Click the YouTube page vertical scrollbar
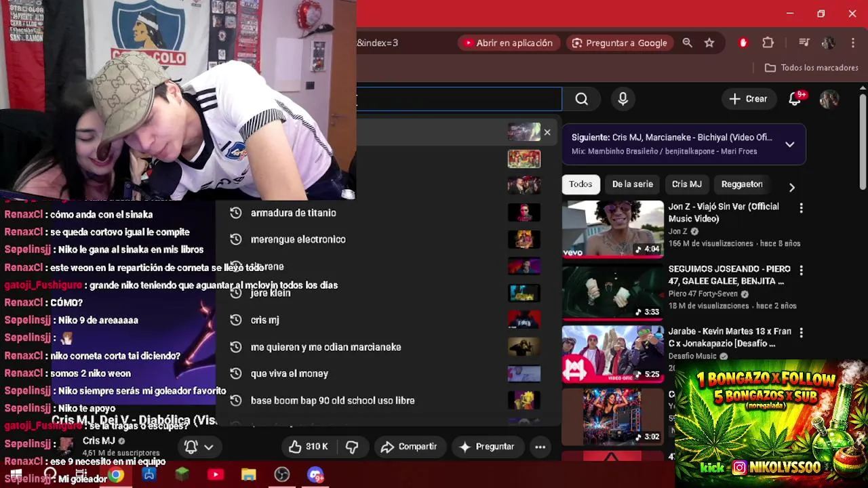 [x=863, y=142]
